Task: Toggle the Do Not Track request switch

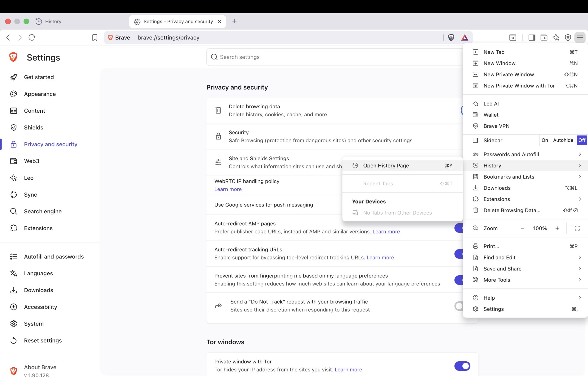Action: (x=458, y=306)
